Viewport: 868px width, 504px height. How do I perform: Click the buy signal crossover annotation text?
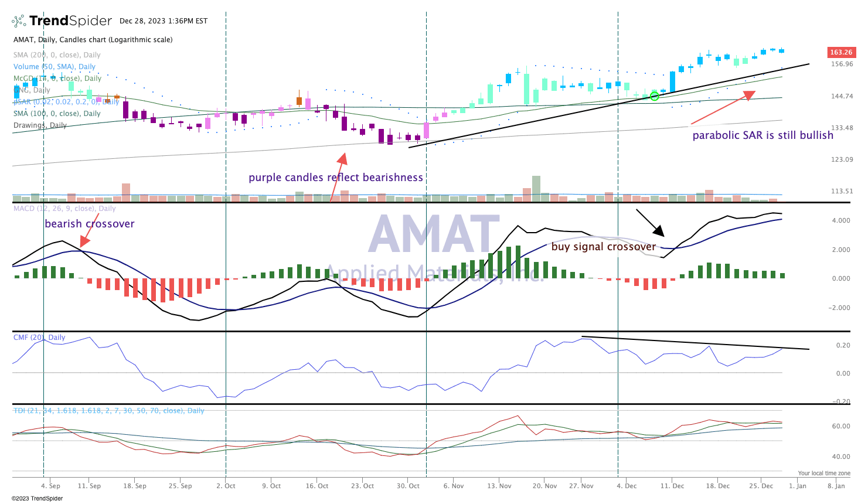604,247
